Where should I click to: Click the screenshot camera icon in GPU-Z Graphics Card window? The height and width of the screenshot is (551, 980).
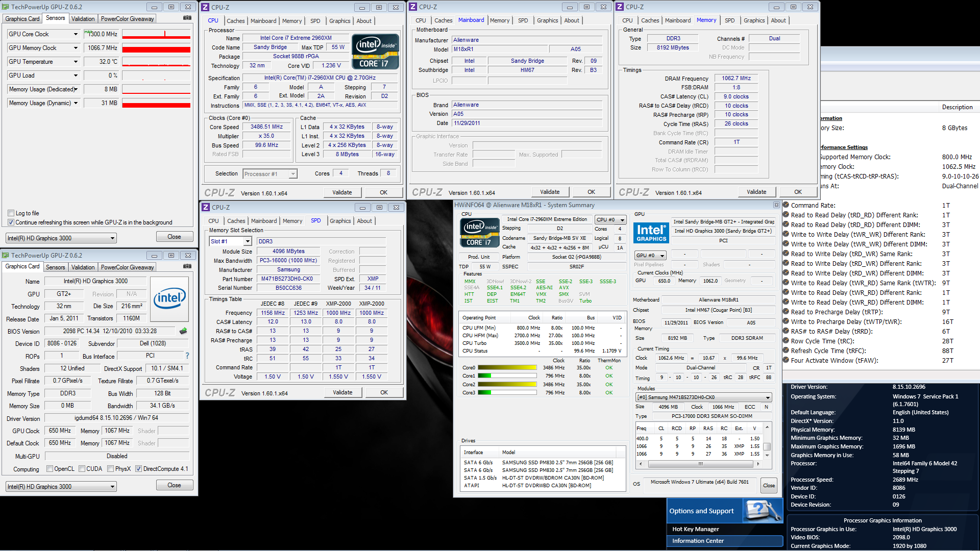coord(187,266)
